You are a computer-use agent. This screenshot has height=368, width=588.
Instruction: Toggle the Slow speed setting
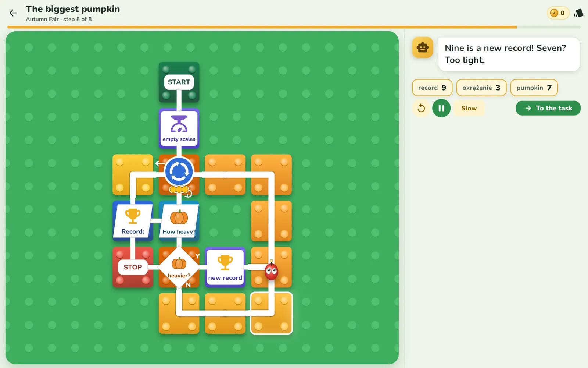[x=469, y=108]
